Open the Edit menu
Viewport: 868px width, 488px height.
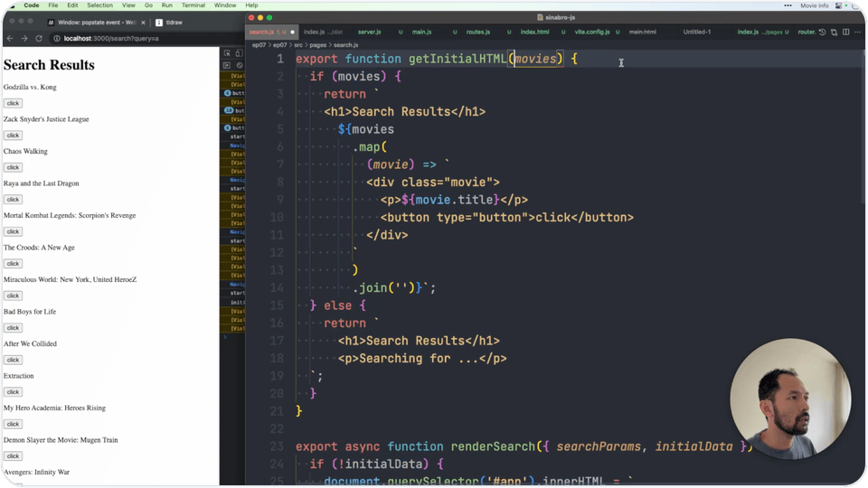click(x=72, y=5)
